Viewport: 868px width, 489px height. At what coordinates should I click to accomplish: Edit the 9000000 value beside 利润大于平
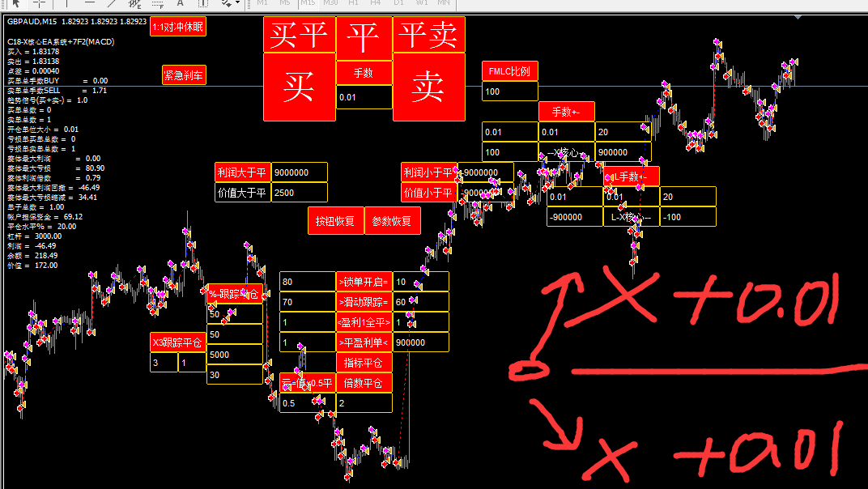pyautogui.click(x=299, y=172)
